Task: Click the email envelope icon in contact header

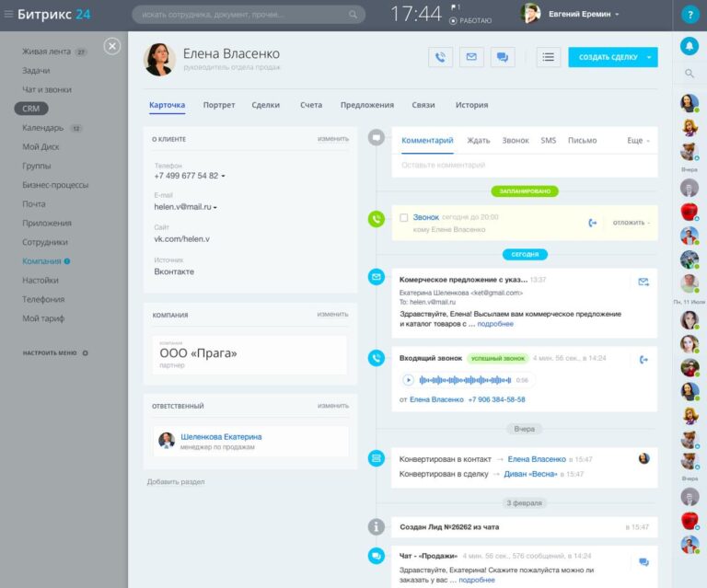Action: [471, 57]
